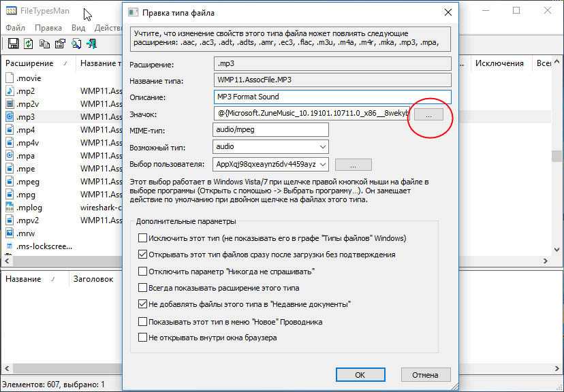Click the Отмена button
Screen dimensions: 564x392
tap(425, 375)
